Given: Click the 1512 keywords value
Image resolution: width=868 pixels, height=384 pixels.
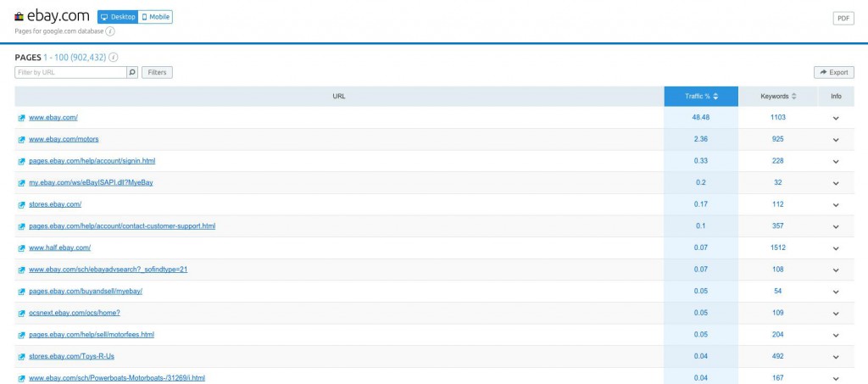Looking at the screenshot, I should [x=778, y=248].
